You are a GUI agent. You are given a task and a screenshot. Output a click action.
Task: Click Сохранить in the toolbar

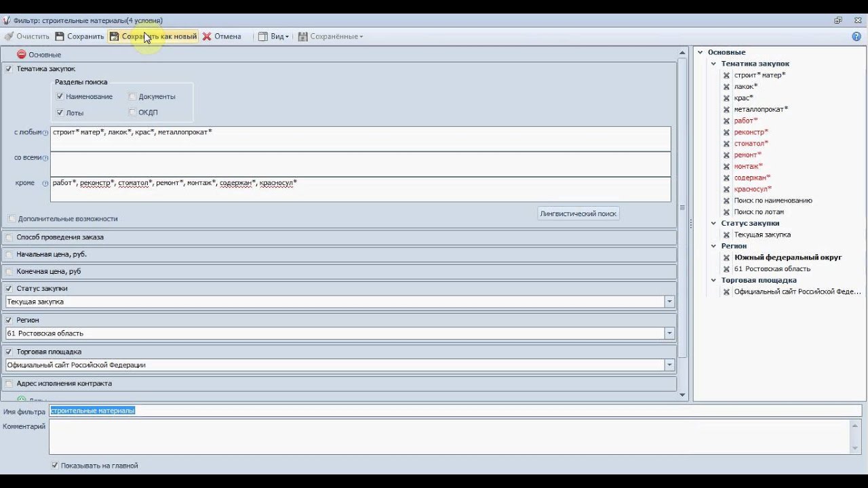[x=79, y=37]
